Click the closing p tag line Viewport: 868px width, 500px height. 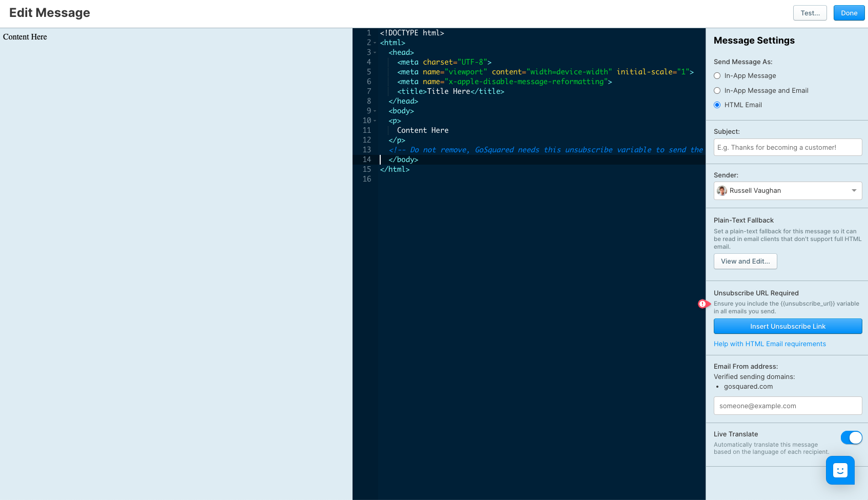397,140
